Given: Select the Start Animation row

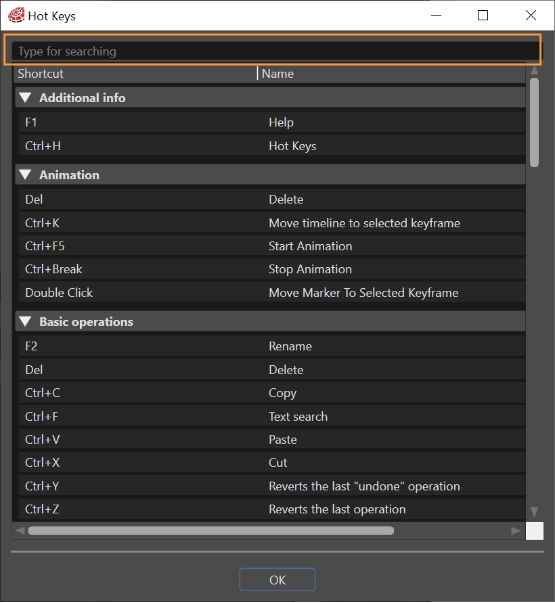Looking at the screenshot, I should pos(272,246).
